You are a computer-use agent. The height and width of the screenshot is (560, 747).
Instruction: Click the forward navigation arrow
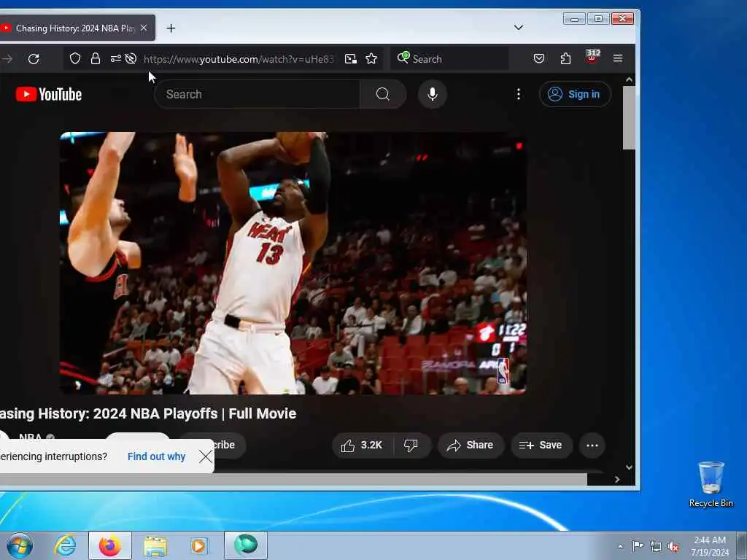tap(7, 59)
